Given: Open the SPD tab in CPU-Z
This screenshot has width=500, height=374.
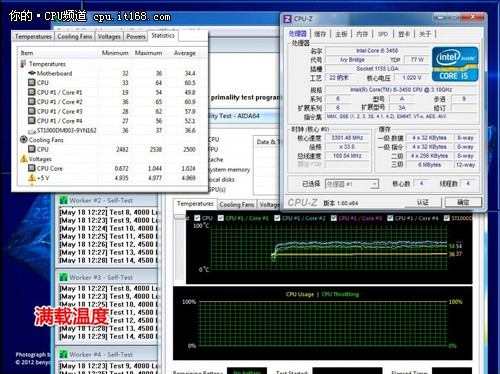Looking at the screenshot, I should tap(383, 34).
